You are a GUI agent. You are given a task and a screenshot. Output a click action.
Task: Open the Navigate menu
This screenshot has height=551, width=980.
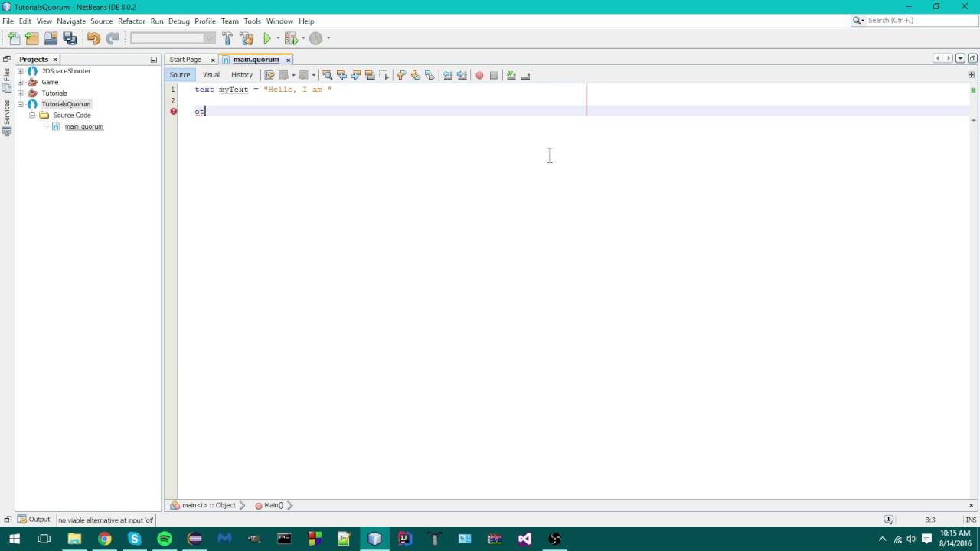(x=71, y=21)
